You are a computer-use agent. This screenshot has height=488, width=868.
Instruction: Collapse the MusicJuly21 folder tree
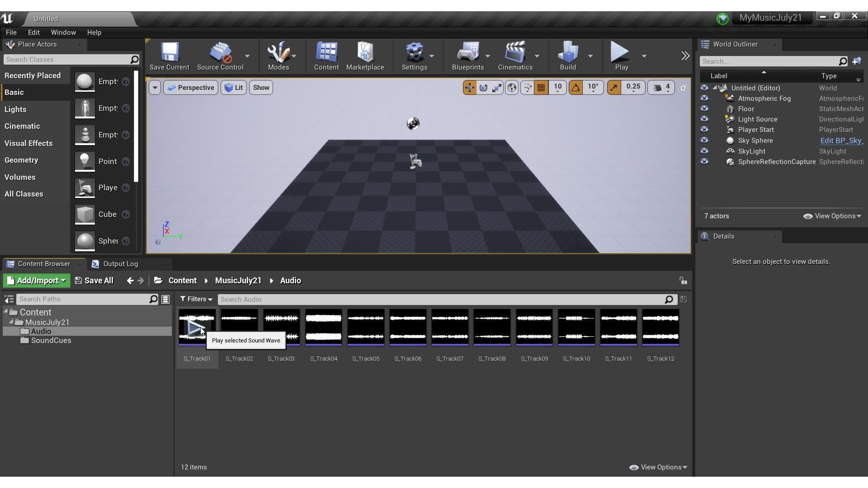[11, 322]
